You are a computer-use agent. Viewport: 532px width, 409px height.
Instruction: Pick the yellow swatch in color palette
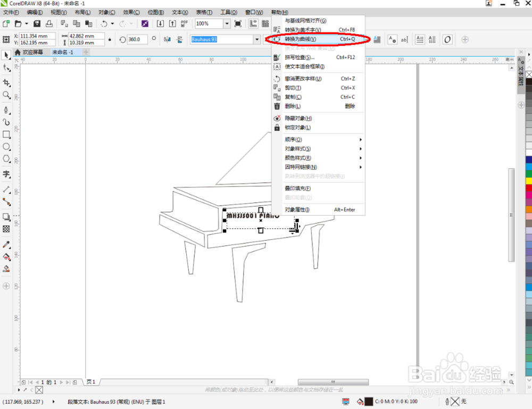pyautogui.click(x=529, y=181)
